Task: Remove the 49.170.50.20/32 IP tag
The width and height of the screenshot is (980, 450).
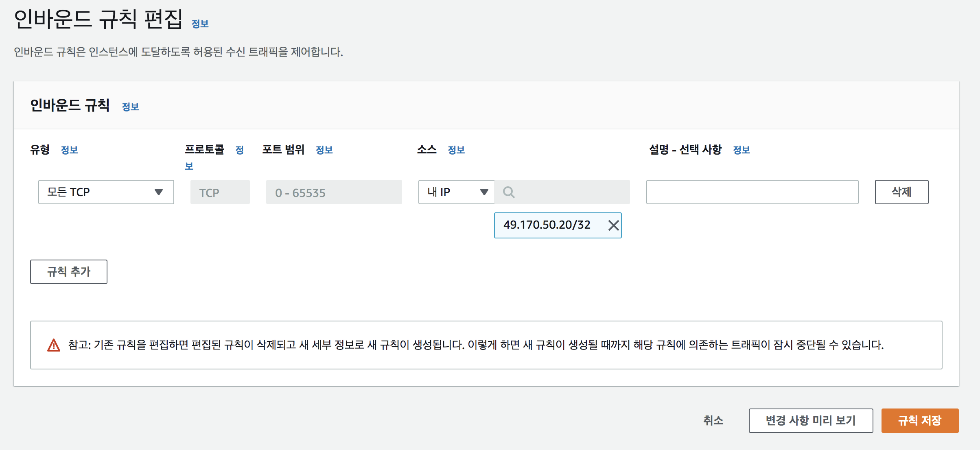Action: point(613,225)
